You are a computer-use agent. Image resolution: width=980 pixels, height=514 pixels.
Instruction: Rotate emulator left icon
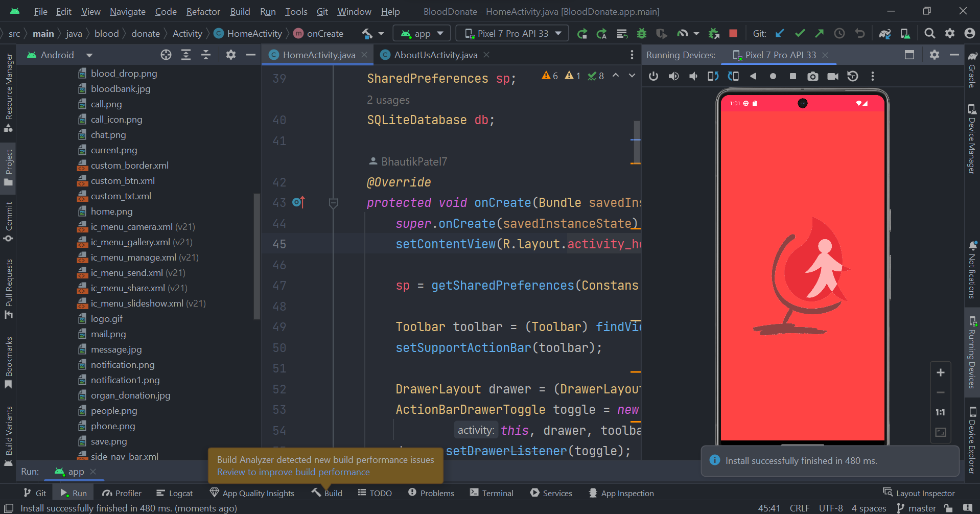(713, 77)
